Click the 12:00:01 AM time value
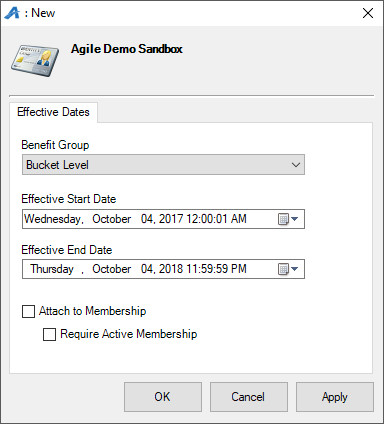384x424 pixels. tap(216, 219)
